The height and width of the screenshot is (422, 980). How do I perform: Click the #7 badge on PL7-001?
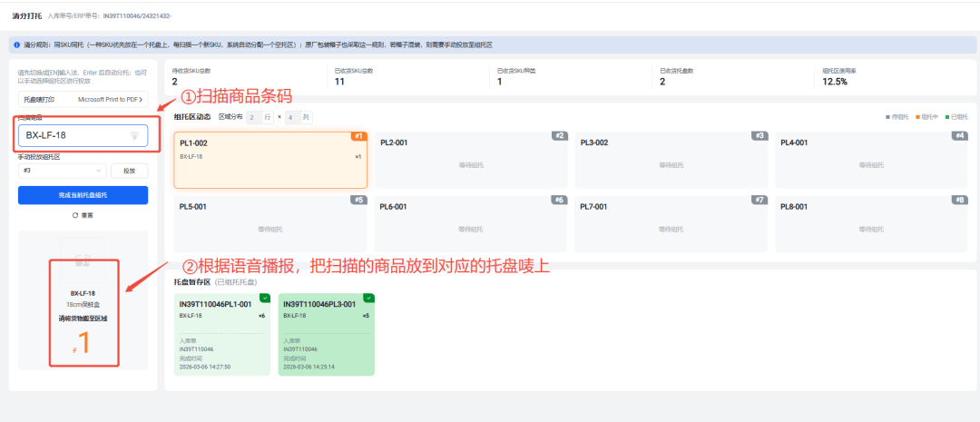coord(760,200)
